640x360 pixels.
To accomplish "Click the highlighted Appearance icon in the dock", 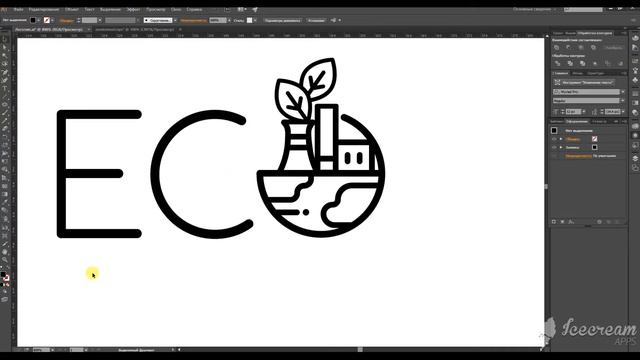I will [x=635, y=136].
